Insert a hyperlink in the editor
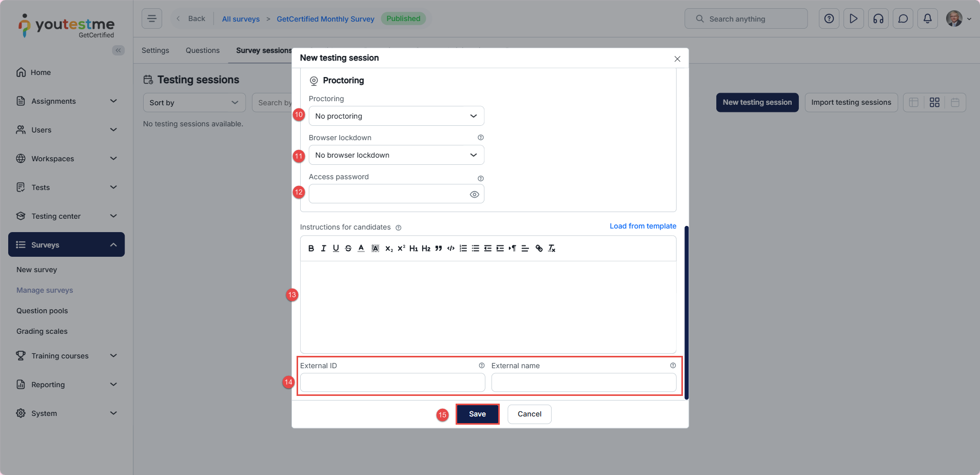The image size is (980, 475). [x=539, y=249]
